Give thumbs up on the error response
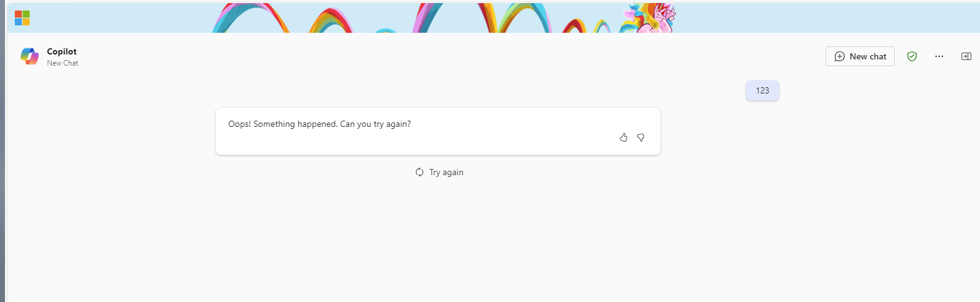This screenshot has height=302, width=980. click(623, 137)
